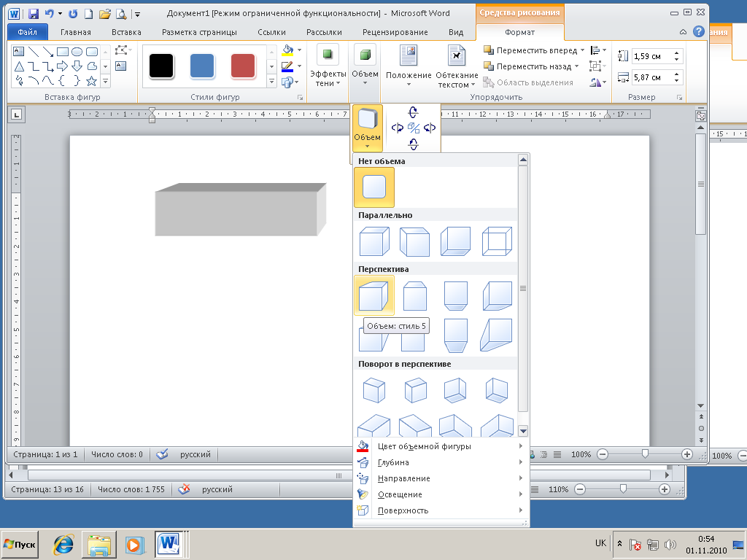Tilt shape right icon

coord(430,128)
